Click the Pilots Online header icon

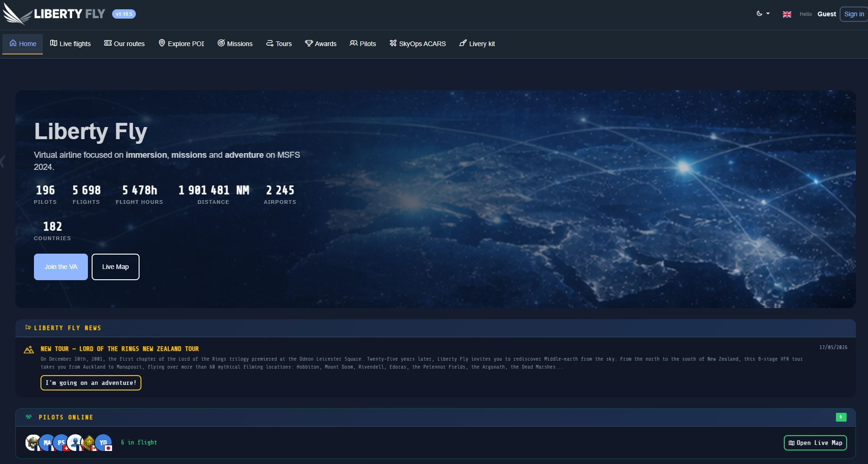29,417
